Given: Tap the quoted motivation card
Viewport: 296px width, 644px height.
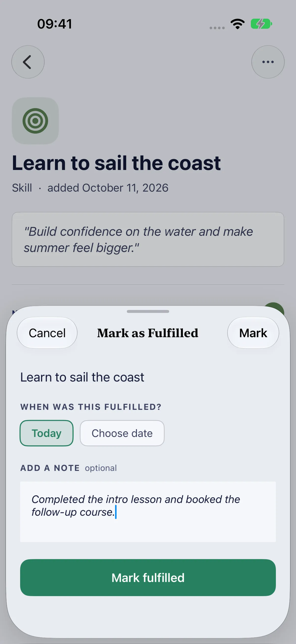Looking at the screenshot, I should 148,239.
